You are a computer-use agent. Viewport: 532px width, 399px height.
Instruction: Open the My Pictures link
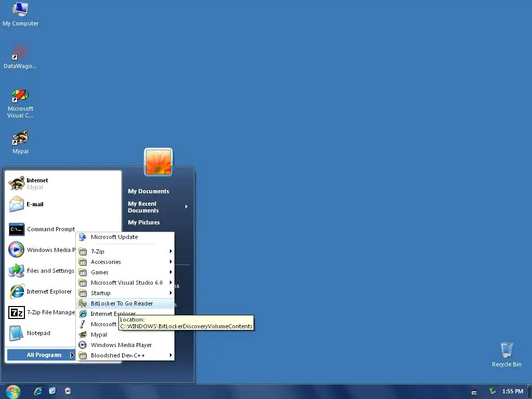click(144, 222)
